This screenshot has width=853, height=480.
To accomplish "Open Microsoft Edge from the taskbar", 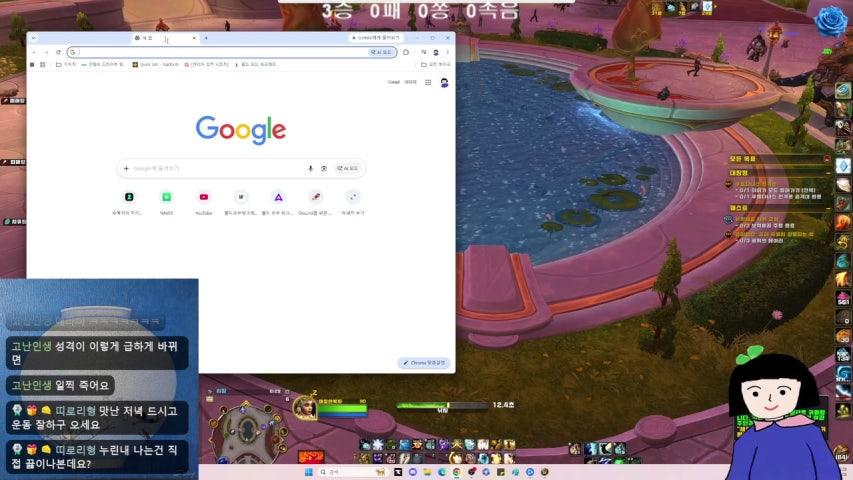I will point(442,472).
